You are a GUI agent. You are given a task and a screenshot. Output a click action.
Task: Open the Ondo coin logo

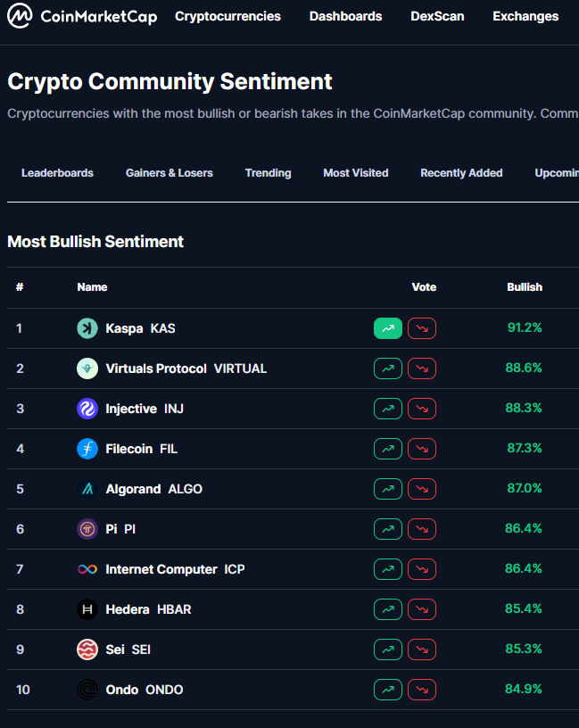[87, 690]
